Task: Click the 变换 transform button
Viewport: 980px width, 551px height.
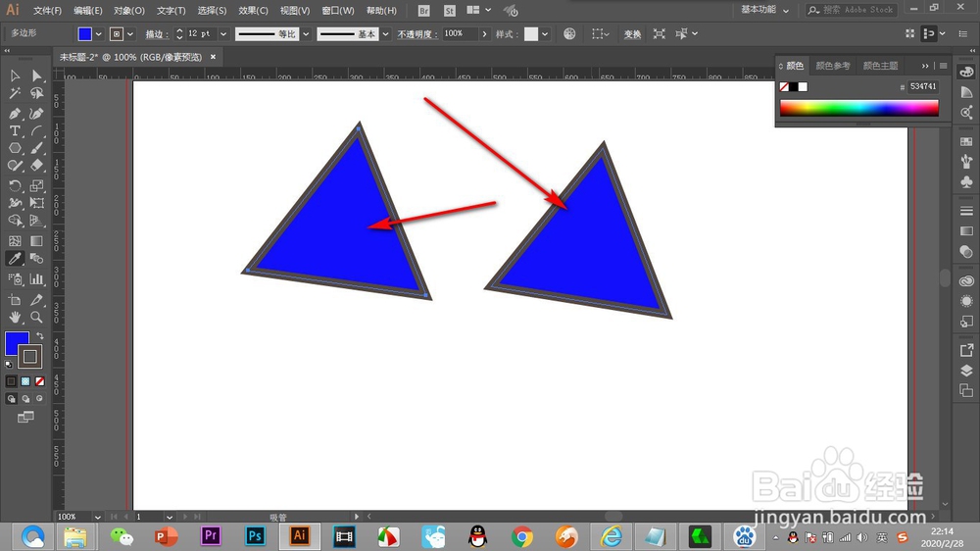Action: click(x=632, y=33)
